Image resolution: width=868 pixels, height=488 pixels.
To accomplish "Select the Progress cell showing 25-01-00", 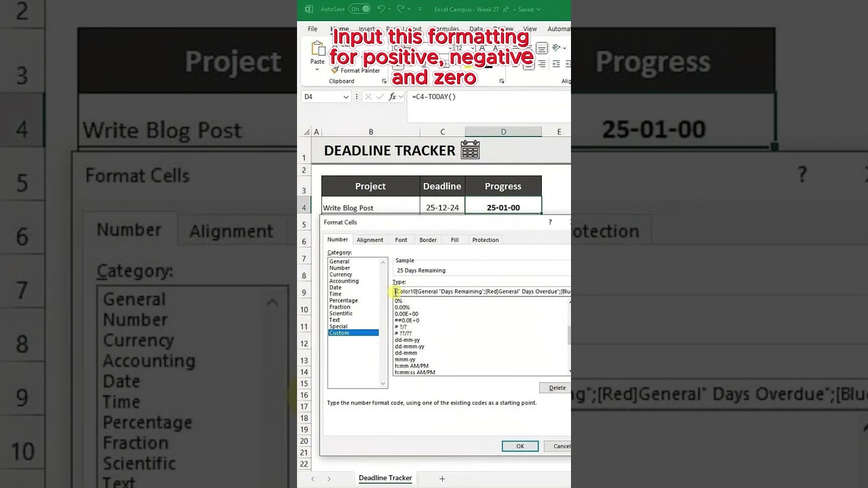I will tap(503, 207).
